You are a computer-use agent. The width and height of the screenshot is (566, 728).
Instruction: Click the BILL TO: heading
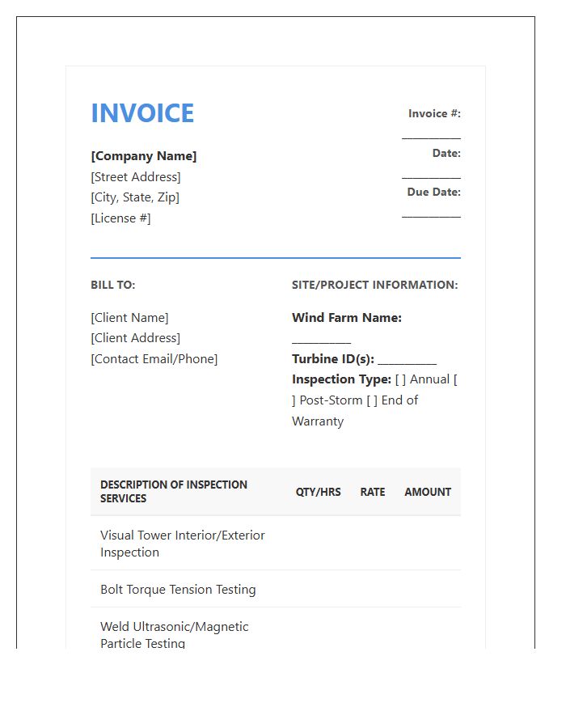pyautogui.click(x=112, y=285)
